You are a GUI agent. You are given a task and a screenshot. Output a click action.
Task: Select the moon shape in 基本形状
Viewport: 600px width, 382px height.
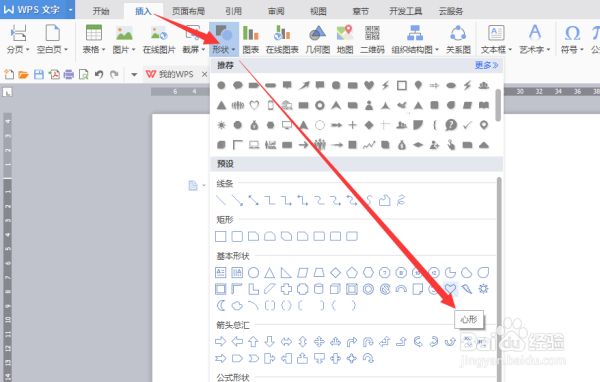[221, 305]
